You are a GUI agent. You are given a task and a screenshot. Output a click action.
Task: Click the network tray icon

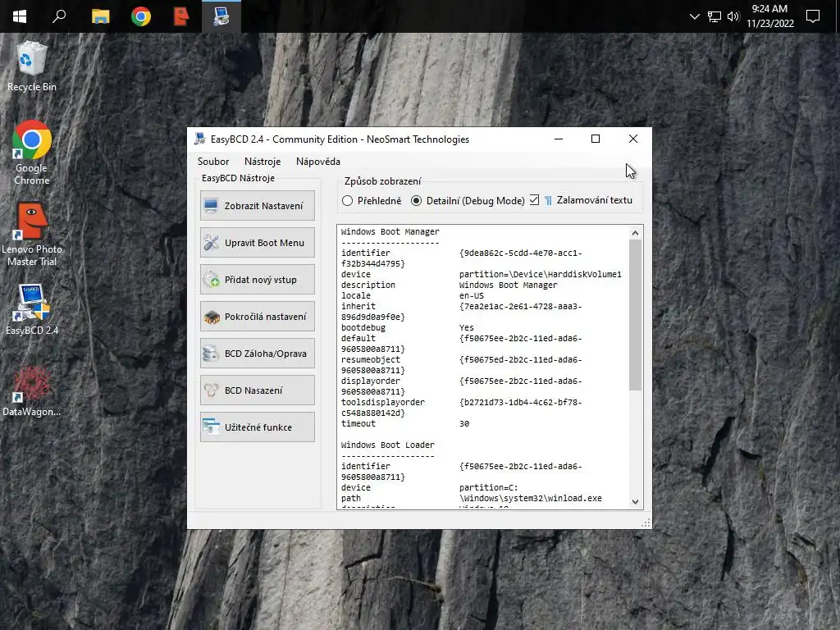click(714, 16)
